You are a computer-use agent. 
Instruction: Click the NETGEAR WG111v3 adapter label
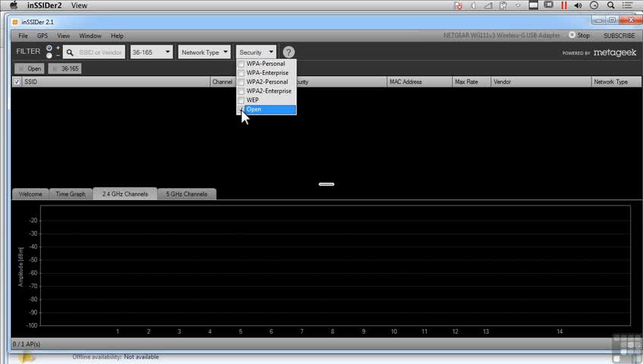(x=501, y=36)
